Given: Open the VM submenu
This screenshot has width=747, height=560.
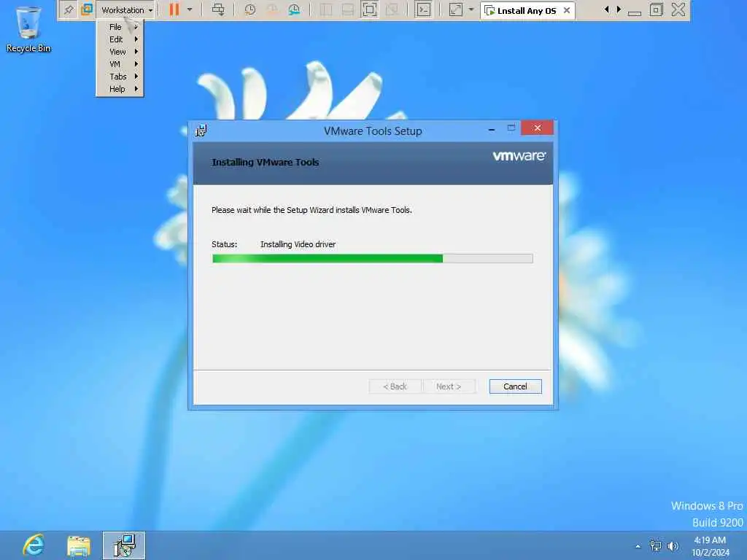Looking at the screenshot, I should tap(120, 64).
